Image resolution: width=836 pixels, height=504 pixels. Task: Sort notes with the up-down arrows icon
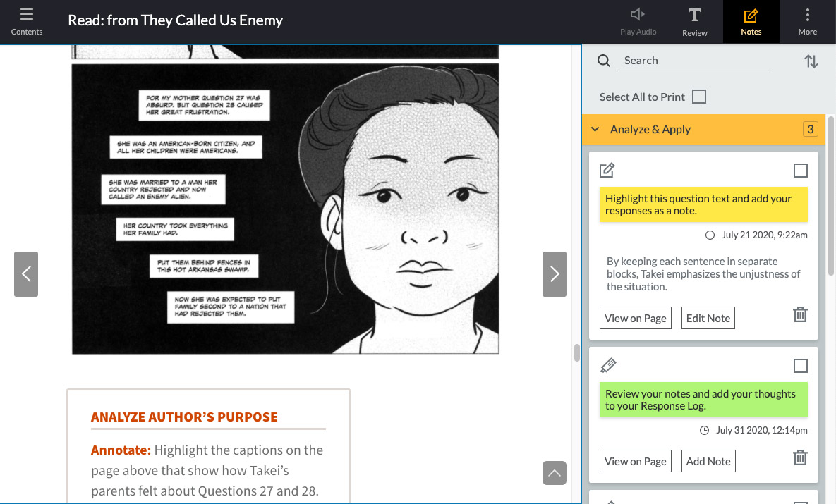[x=811, y=61]
